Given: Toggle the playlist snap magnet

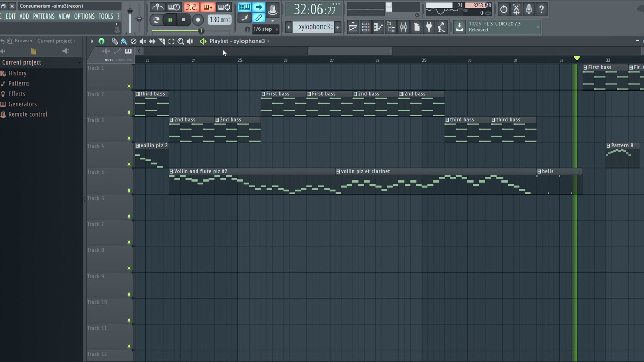Looking at the screenshot, I should 101,41.
